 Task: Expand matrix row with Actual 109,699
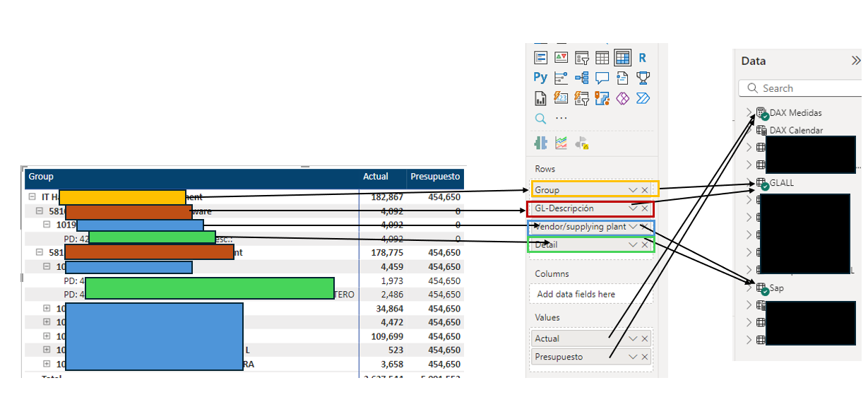point(47,336)
